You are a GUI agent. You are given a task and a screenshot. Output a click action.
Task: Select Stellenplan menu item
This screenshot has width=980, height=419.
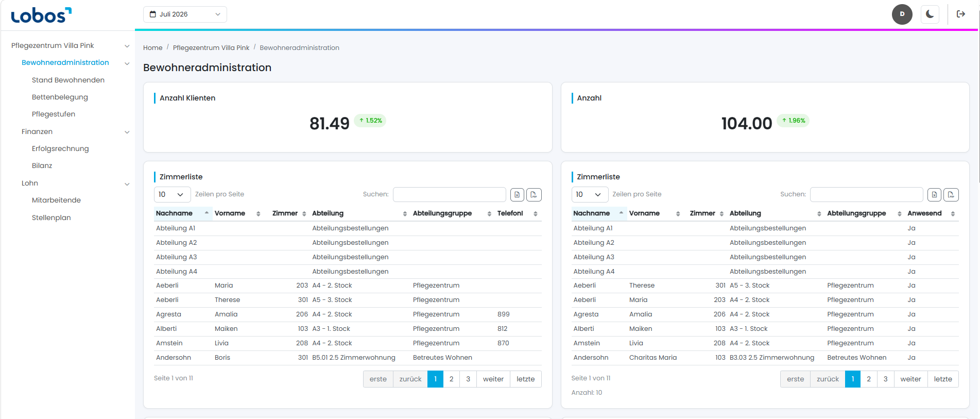click(51, 217)
